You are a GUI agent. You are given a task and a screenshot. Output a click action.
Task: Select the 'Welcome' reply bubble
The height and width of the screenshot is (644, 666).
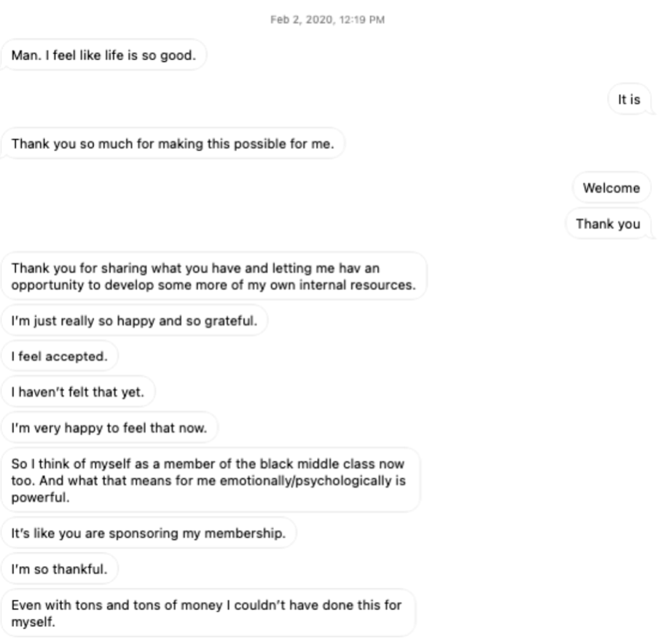[x=611, y=188]
